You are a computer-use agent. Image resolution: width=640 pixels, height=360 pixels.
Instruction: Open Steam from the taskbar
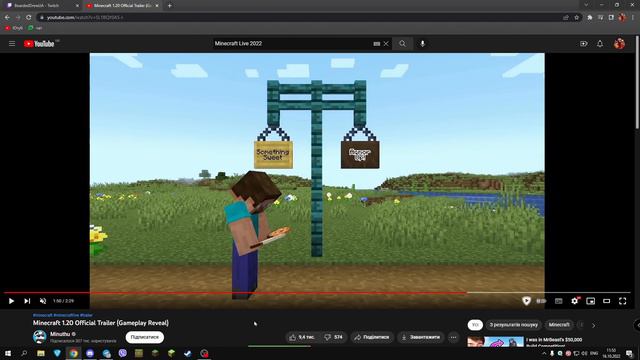click(x=188, y=353)
